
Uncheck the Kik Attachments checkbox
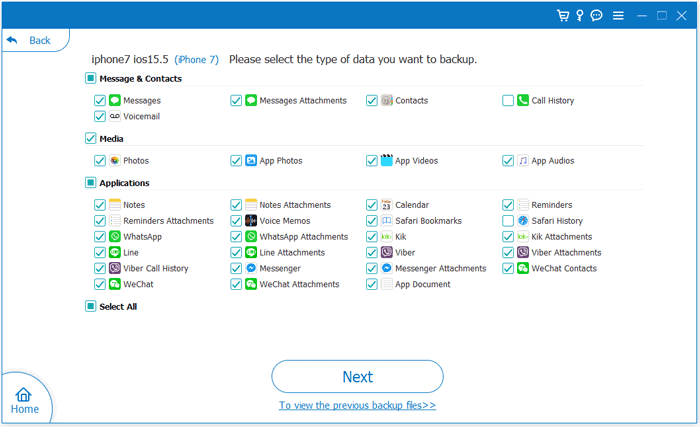coord(508,237)
